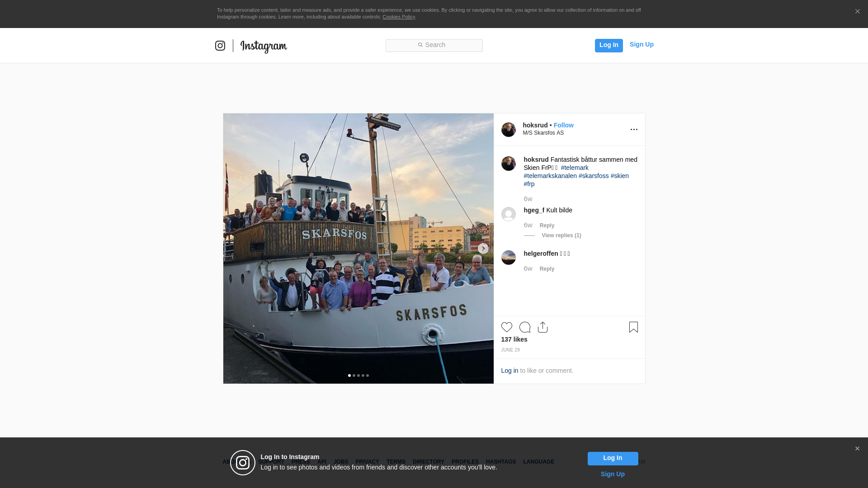Open the HASHTAGS footer menu item
This screenshot has width=868, height=488.
coord(500,462)
